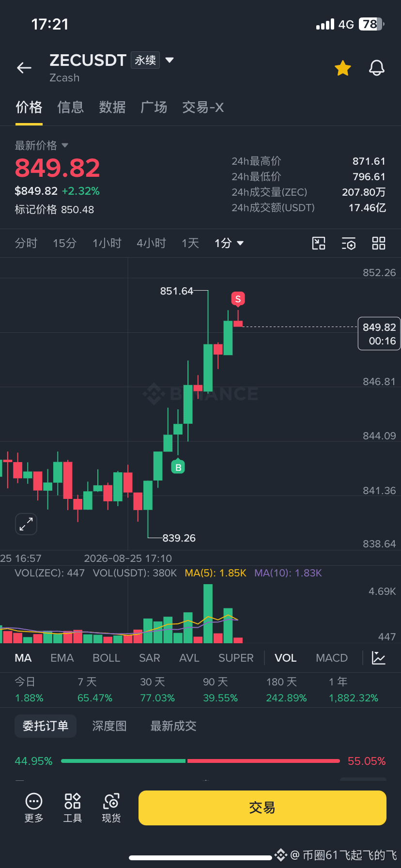Toggle the yellow favorite star
The height and width of the screenshot is (868, 401).
point(343,68)
